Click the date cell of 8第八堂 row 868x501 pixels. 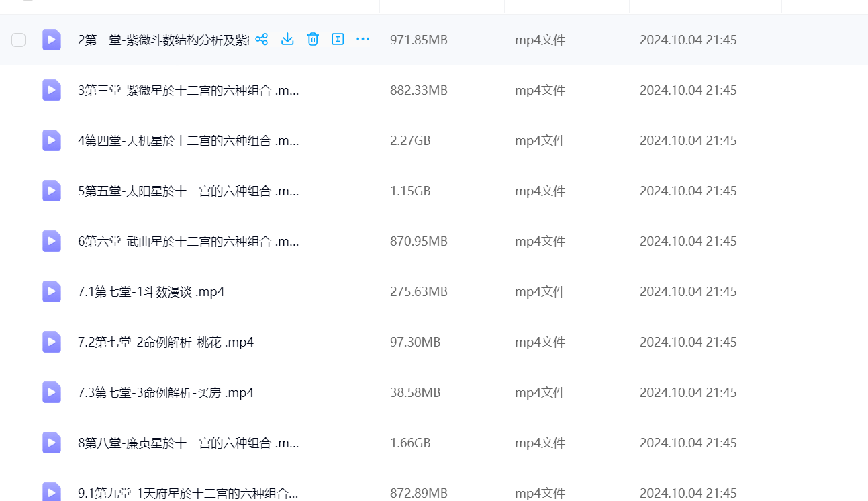(688, 443)
